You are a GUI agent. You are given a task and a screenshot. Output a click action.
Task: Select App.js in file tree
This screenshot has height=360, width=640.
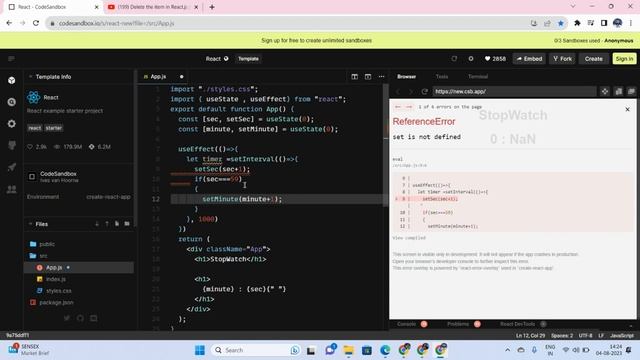[x=80, y=267]
